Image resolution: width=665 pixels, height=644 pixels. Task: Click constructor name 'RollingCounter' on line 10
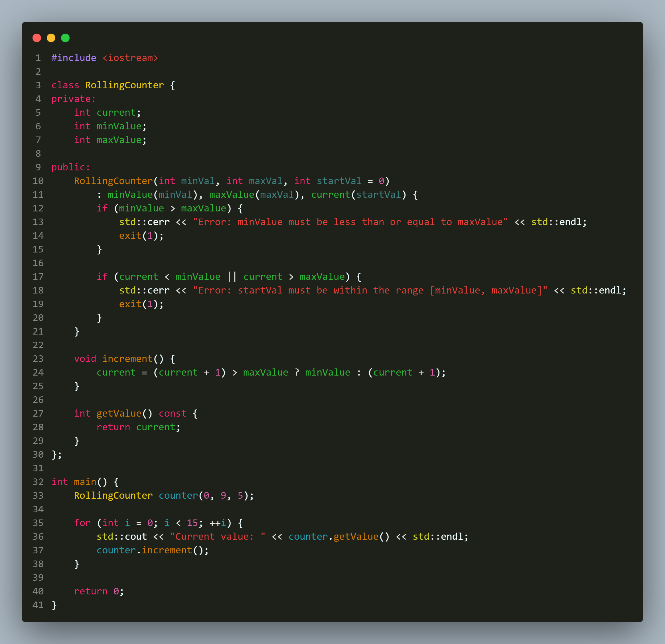click(x=113, y=181)
